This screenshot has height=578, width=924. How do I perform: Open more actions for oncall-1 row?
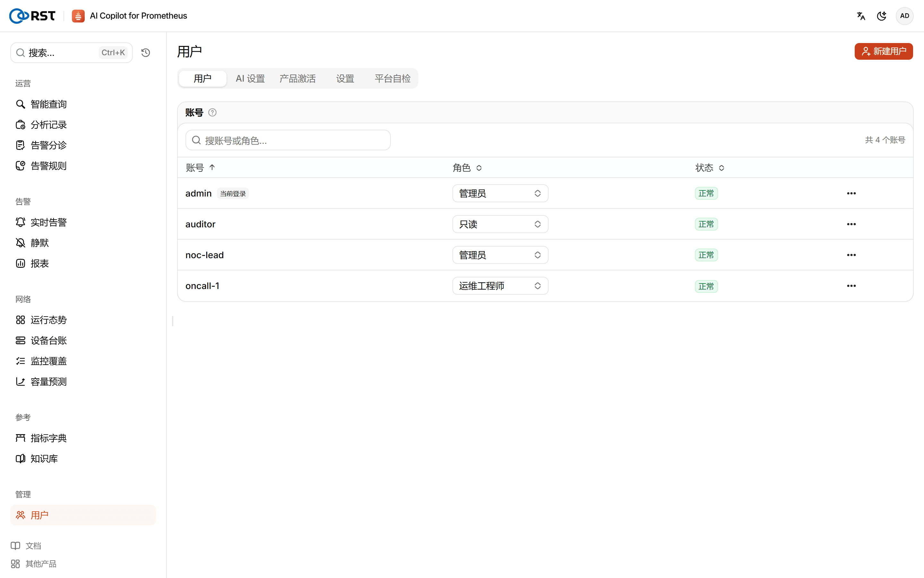(851, 286)
